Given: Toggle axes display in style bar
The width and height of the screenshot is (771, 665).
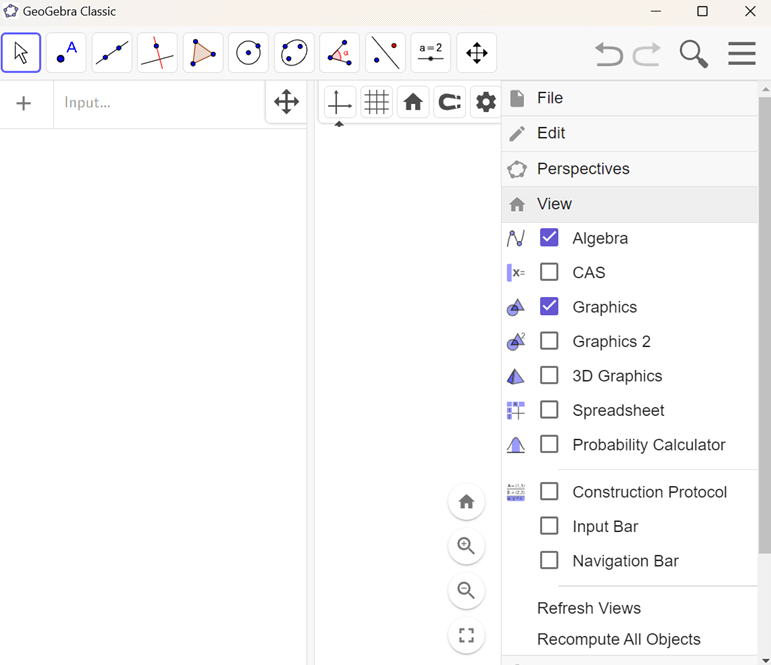Looking at the screenshot, I should click(340, 102).
